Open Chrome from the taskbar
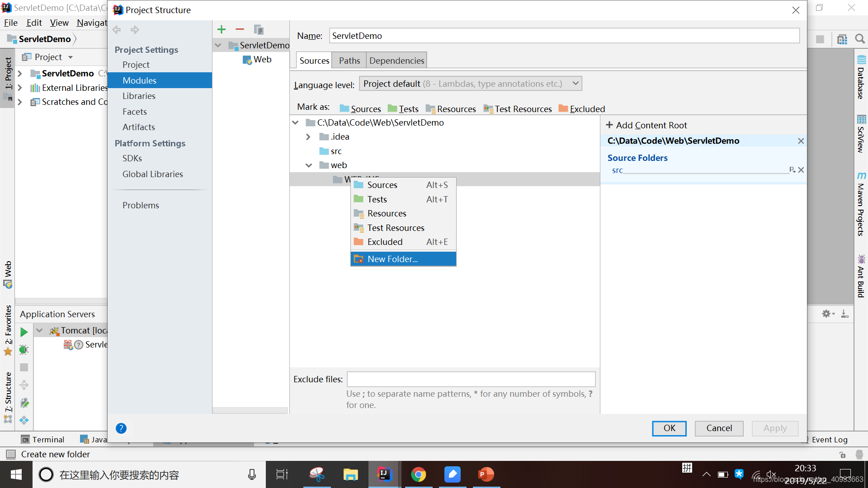 419,474
